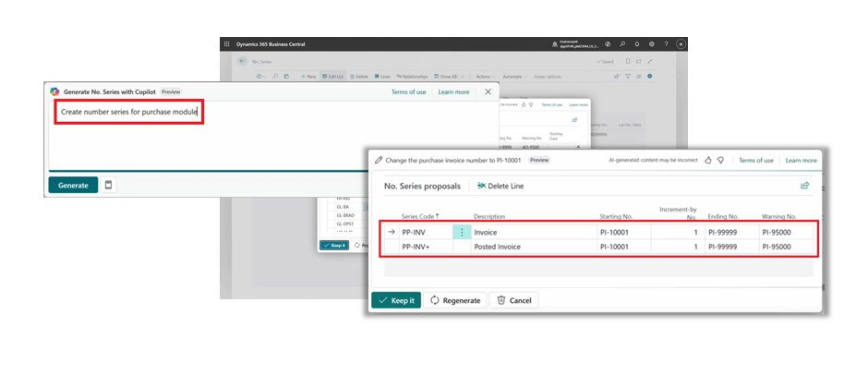Open Copilot icon in the Business Central top bar
Screen dimensions: 868x375
609,44
